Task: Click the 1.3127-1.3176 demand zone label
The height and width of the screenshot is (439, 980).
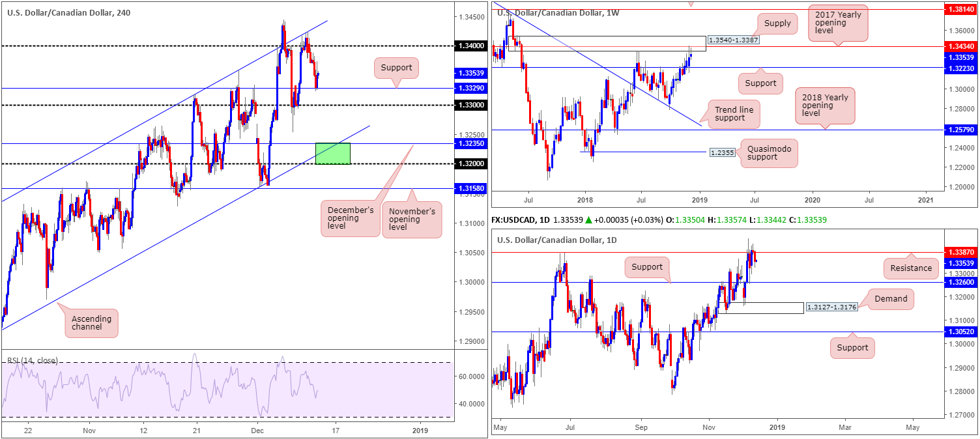Action: pos(831,307)
